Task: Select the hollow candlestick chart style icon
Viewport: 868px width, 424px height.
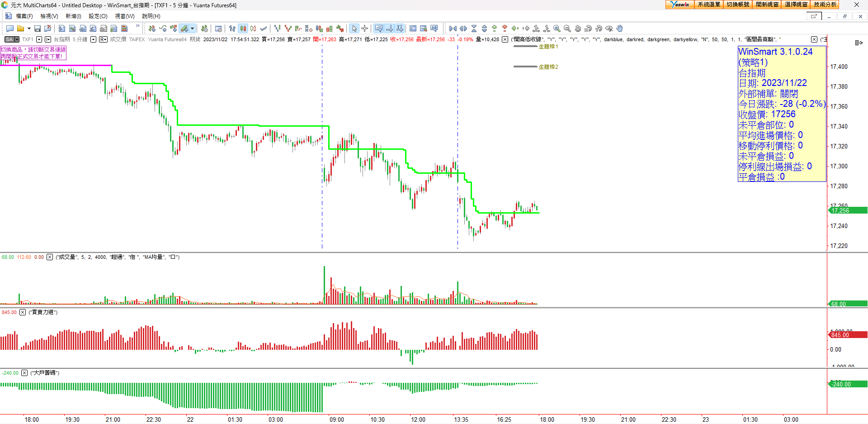Action: click(x=253, y=29)
